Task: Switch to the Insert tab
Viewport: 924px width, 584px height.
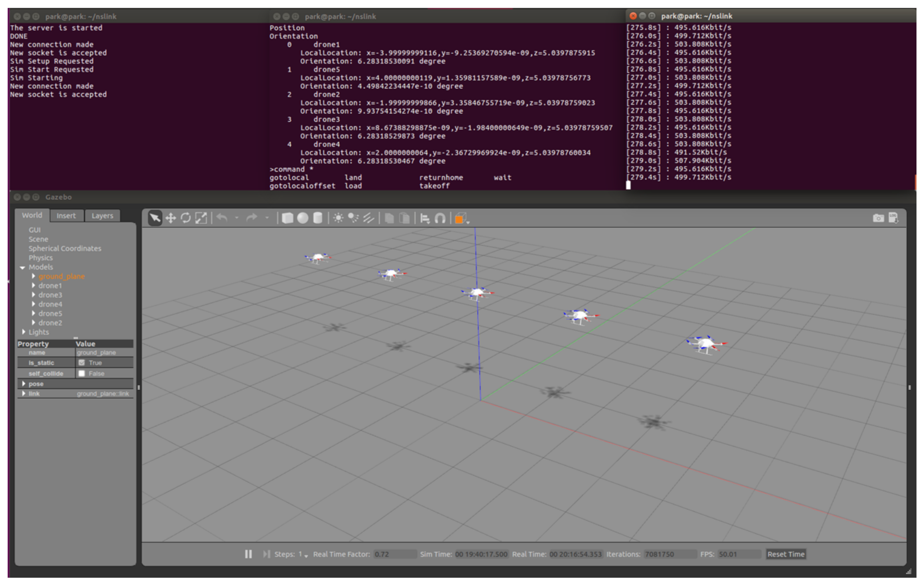Action: point(66,216)
